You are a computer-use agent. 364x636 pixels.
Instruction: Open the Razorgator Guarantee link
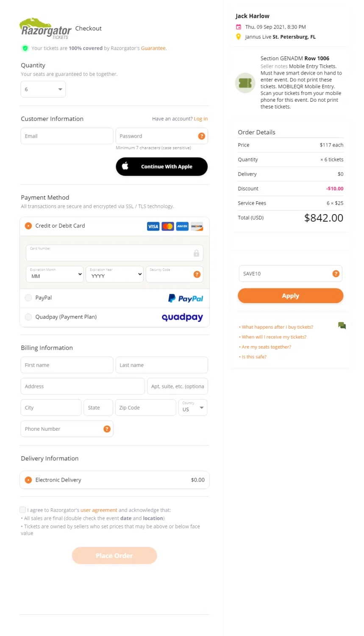(x=153, y=48)
